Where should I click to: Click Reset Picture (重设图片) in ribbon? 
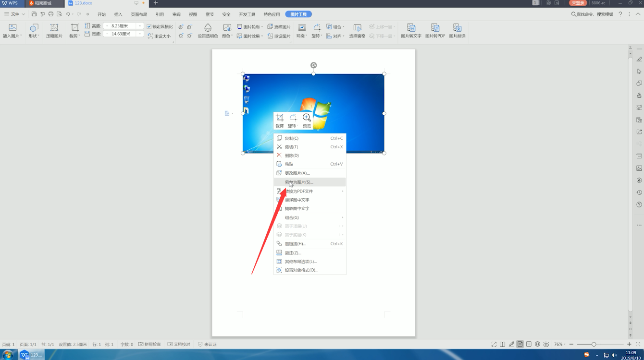pyautogui.click(x=279, y=36)
